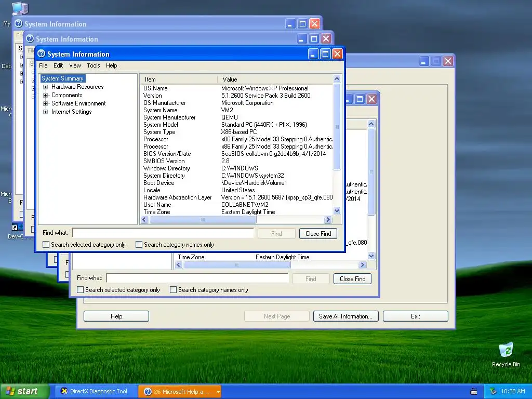Toggle rear window Search category names only
Viewport: 532px width, 399px height.
[x=173, y=290]
